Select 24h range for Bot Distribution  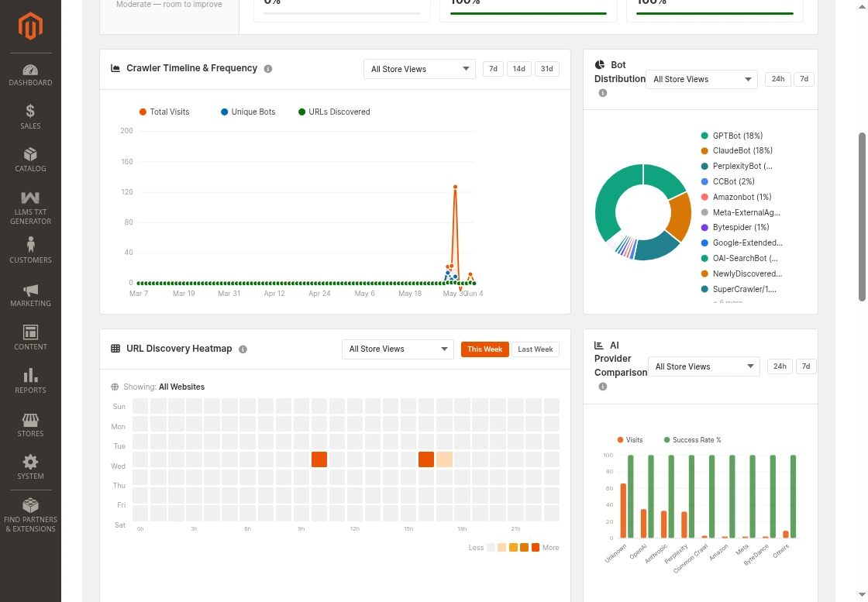click(778, 78)
